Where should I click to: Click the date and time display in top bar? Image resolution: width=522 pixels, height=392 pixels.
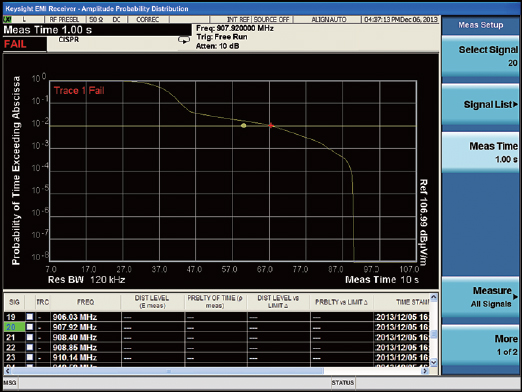point(401,20)
